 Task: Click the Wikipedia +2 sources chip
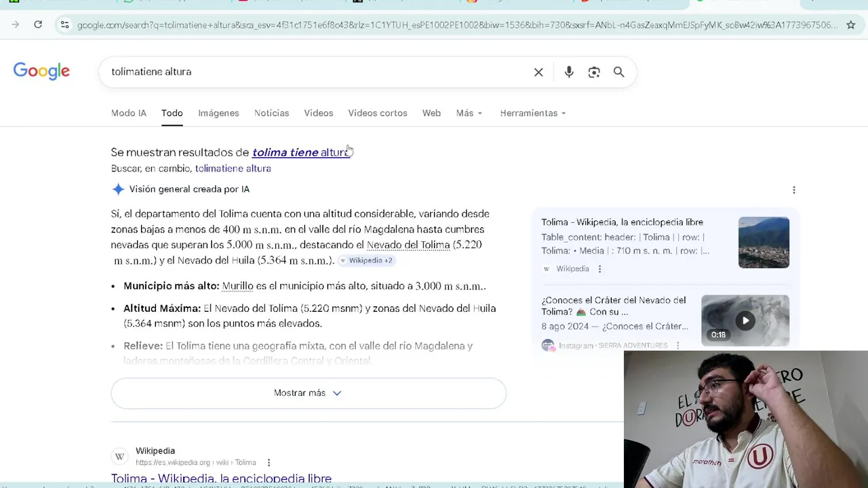pyautogui.click(x=366, y=260)
